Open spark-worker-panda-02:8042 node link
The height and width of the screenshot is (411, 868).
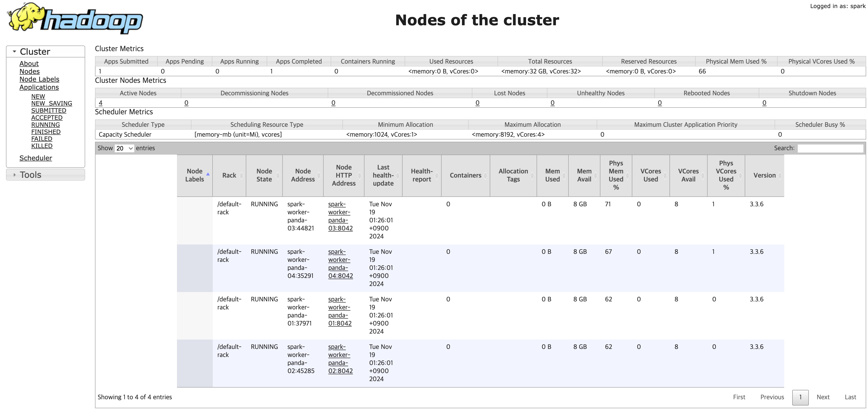click(x=340, y=359)
